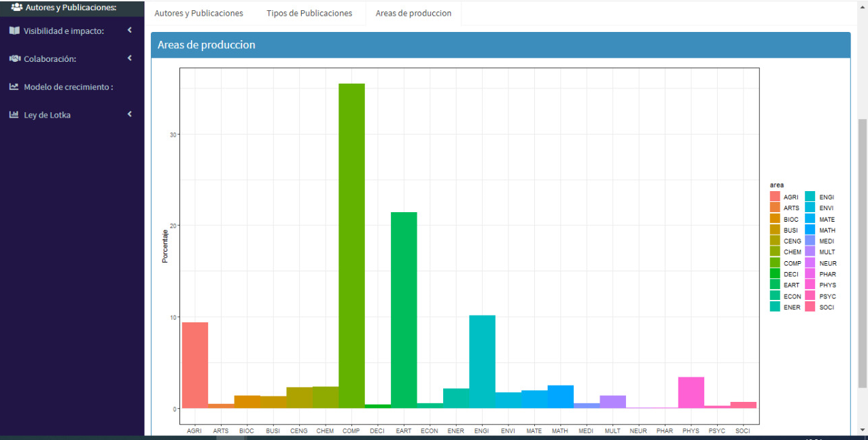
Task: Click the PHYS legend color swatch
Action: (x=810, y=285)
